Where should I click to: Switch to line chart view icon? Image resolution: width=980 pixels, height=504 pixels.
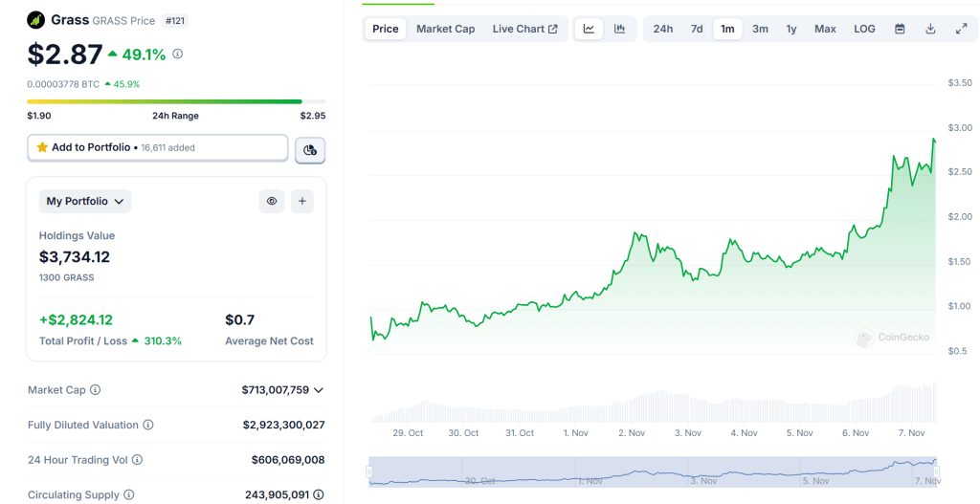point(589,29)
